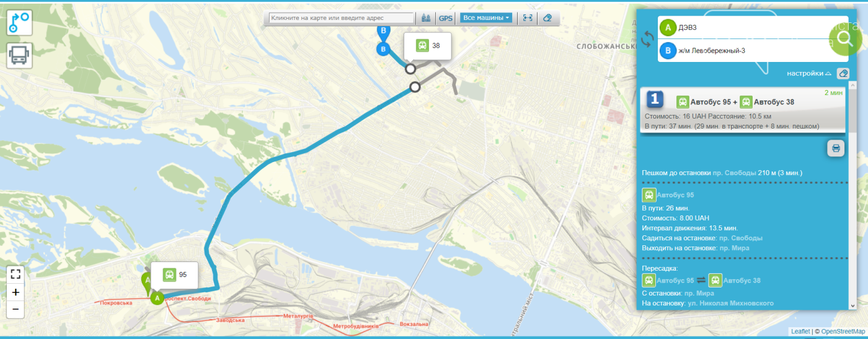Zoom out on the map
This screenshot has height=339, width=868.
pos(15,309)
